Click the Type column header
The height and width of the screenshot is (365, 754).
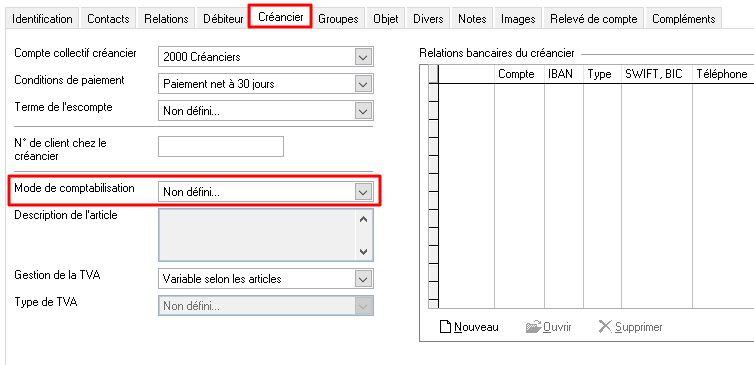(x=603, y=74)
